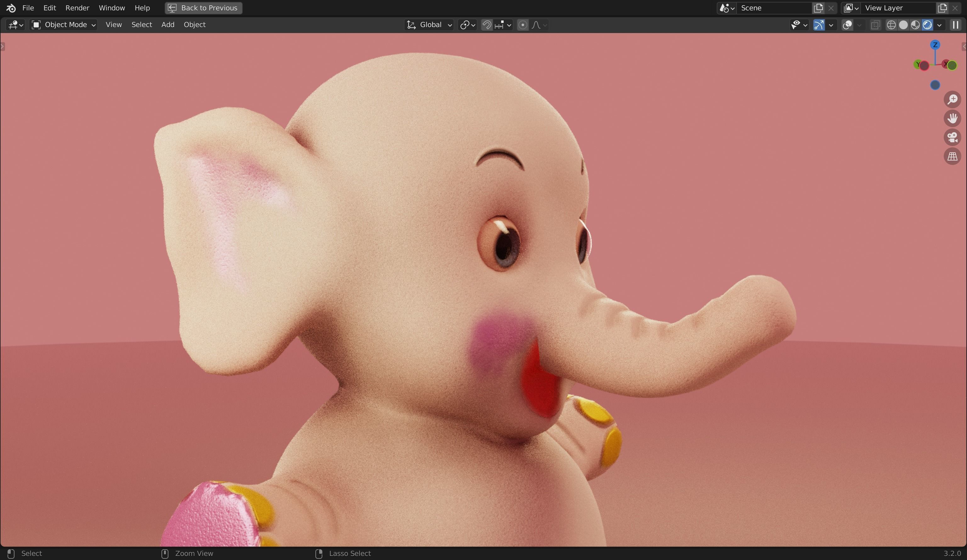Open the Render menu
This screenshot has height=560, width=967.
click(x=77, y=8)
